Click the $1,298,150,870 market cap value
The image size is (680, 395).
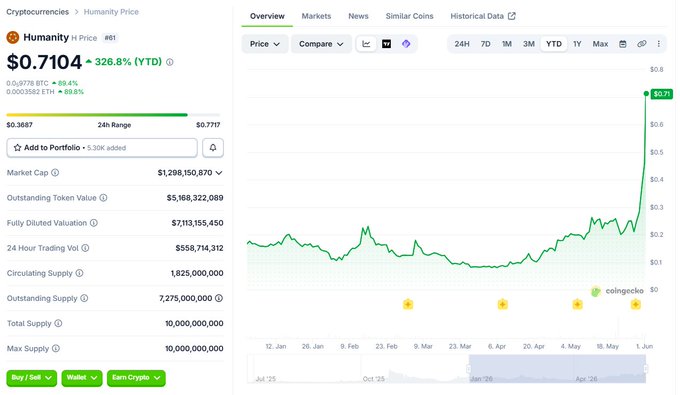point(185,173)
